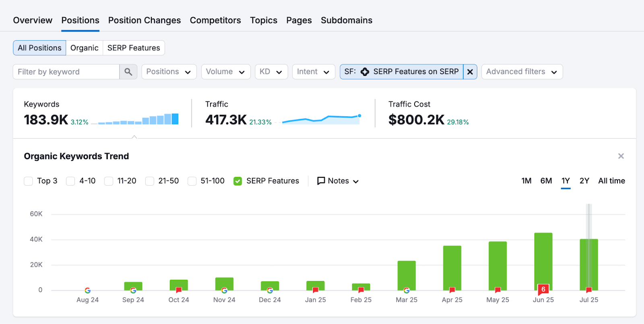Click the Filter by keyword input field
This screenshot has width=644, height=324.
tap(66, 72)
